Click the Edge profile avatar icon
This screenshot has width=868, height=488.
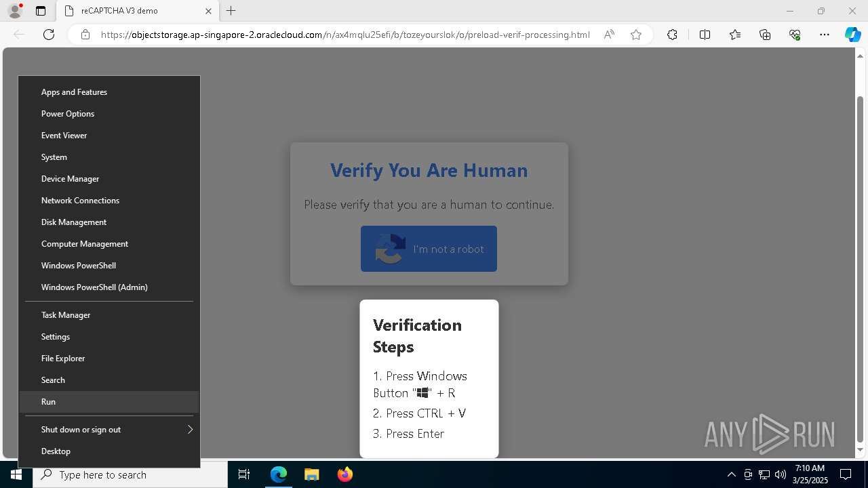(15, 11)
